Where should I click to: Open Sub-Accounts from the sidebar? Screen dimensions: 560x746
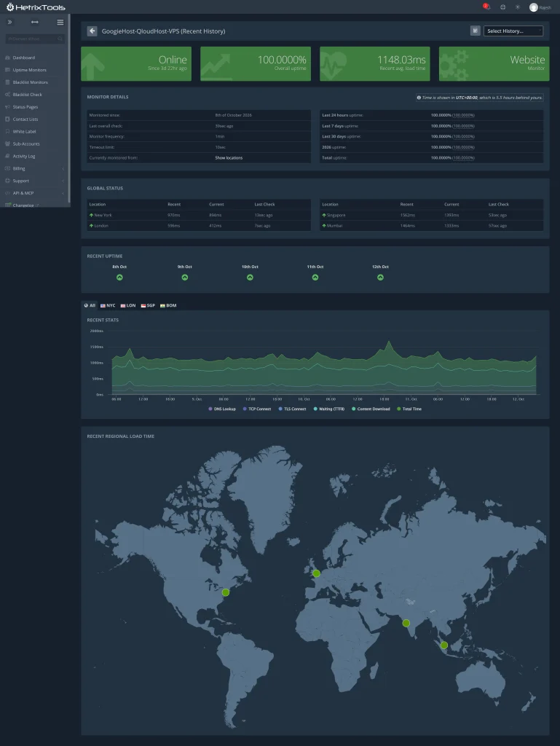point(26,144)
